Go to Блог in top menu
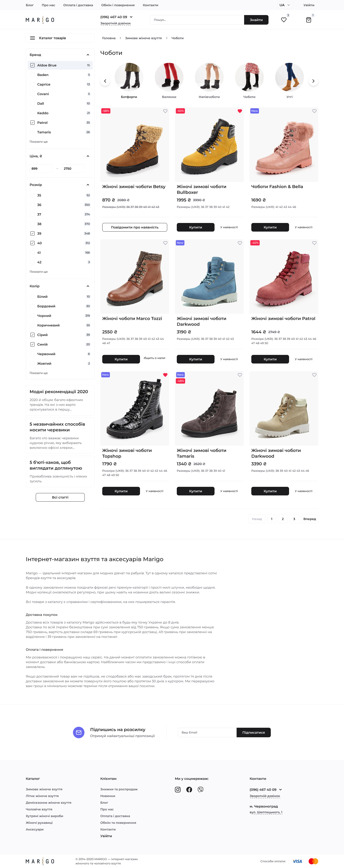The width and height of the screenshot is (344, 868). [30, 5]
